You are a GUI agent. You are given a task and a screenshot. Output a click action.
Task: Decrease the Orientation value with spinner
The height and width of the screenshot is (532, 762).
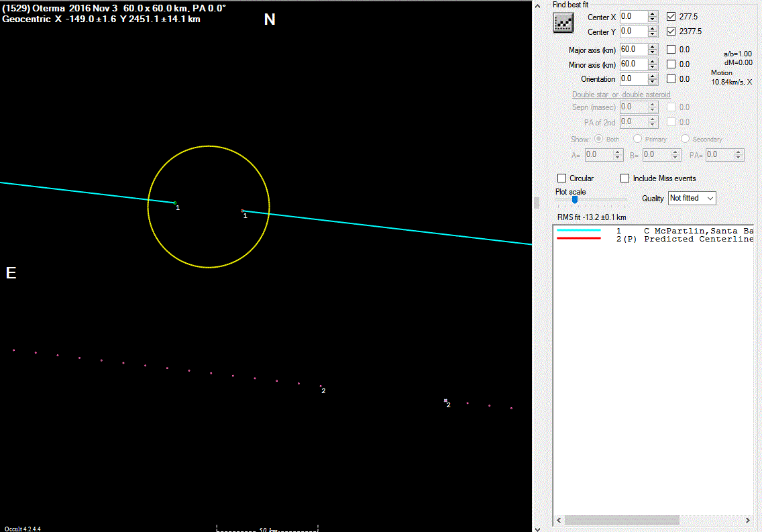pos(653,82)
